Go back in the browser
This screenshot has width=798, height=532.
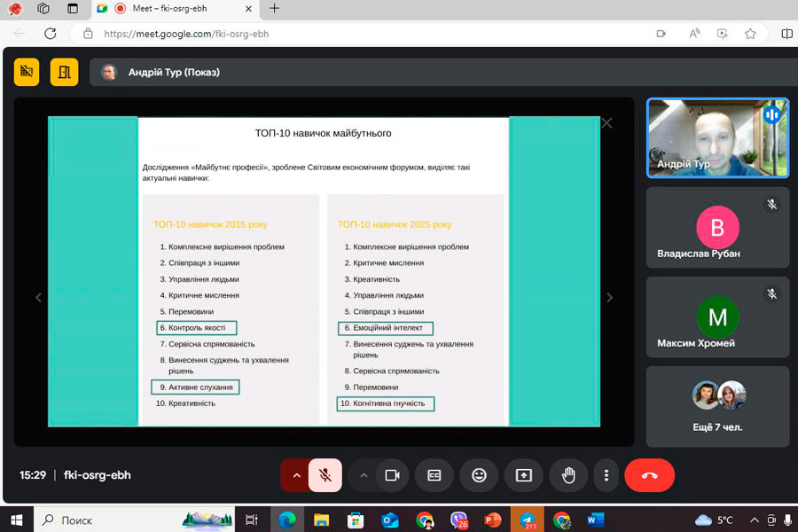pyautogui.click(x=20, y=34)
